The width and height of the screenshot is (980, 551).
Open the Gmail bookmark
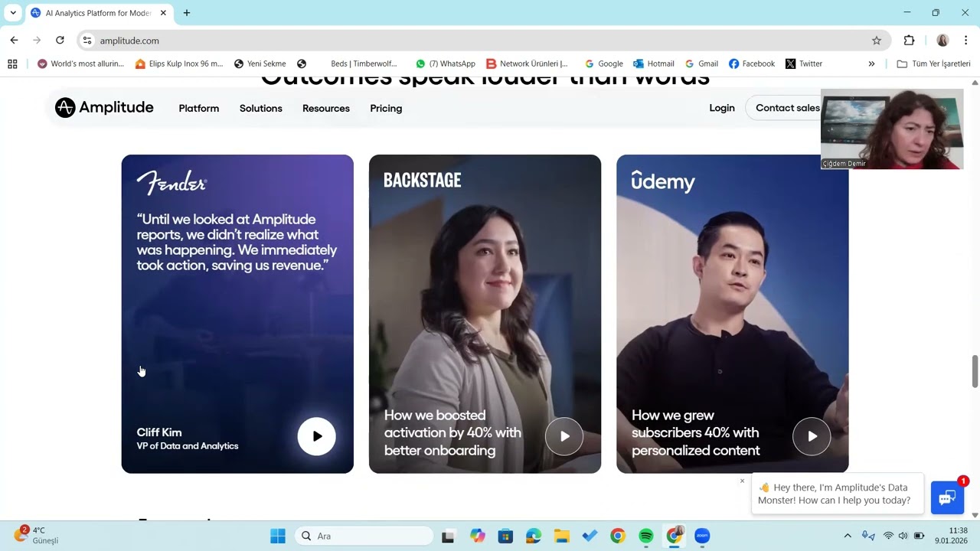[701, 64]
